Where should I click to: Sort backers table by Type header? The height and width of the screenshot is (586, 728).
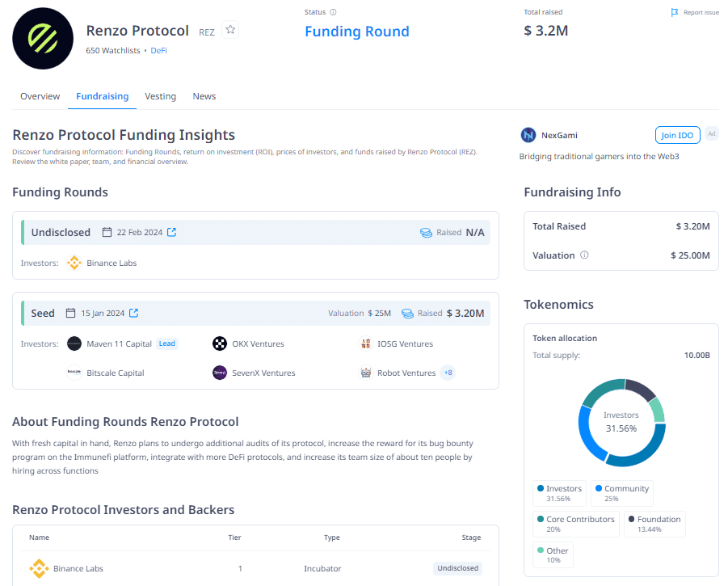pyautogui.click(x=332, y=538)
